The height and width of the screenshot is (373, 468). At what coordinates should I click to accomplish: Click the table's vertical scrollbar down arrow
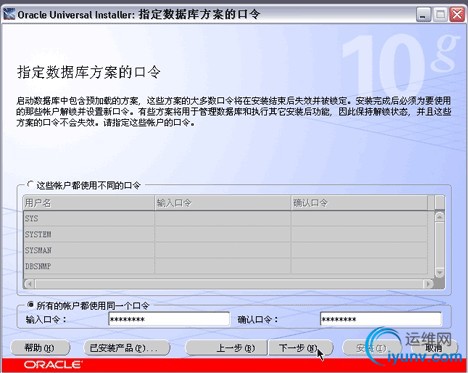pos(439,272)
